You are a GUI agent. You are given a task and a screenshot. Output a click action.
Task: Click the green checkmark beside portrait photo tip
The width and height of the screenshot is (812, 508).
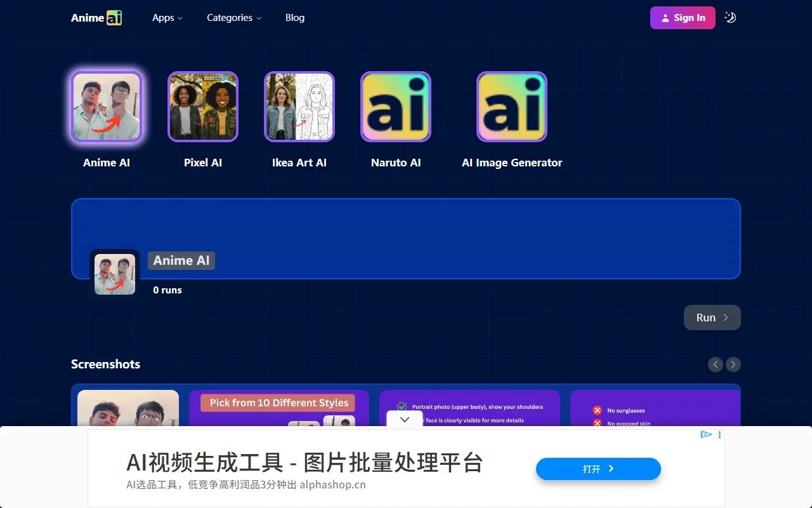[x=402, y=406]
